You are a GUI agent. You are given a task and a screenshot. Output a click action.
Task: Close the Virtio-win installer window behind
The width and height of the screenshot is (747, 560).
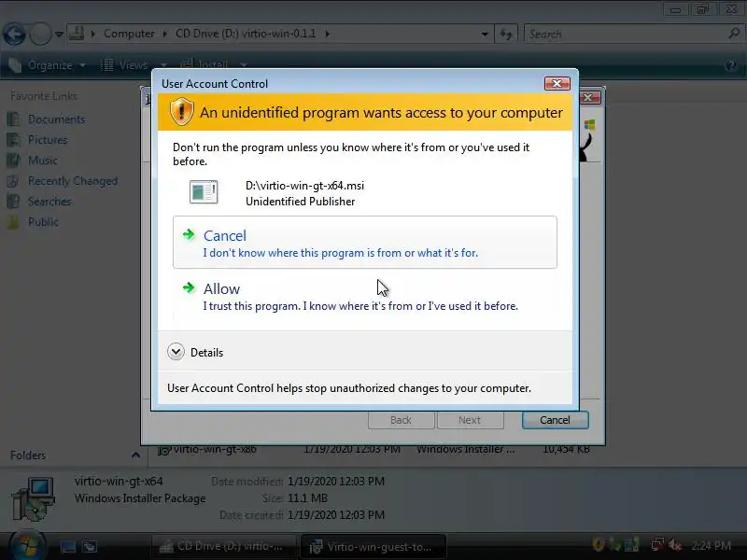tap(589, 97)
